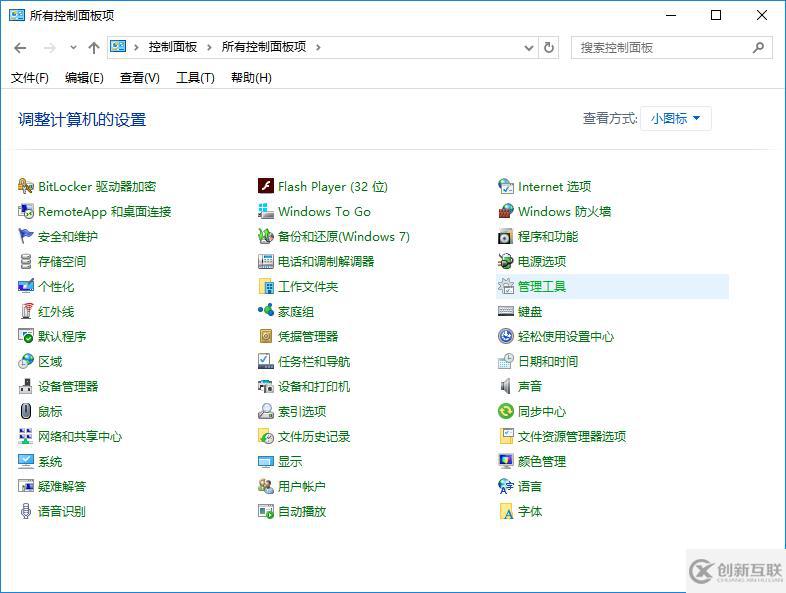
Task: Open the 个性化 icon
Action: 26,286
